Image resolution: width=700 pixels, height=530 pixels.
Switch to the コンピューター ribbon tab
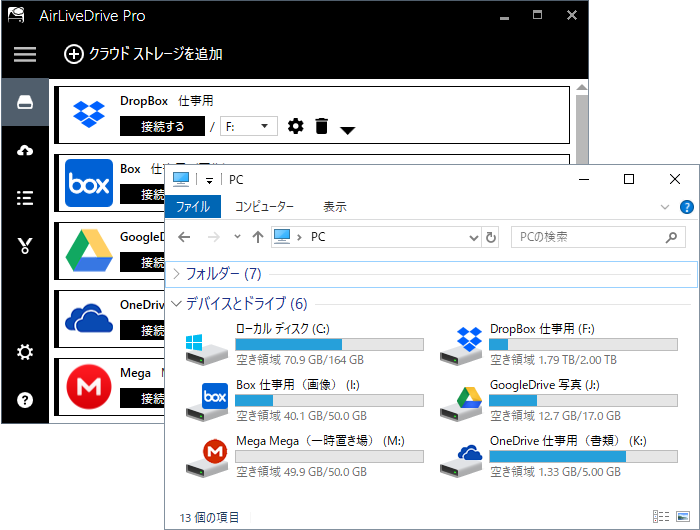point(264,207)
